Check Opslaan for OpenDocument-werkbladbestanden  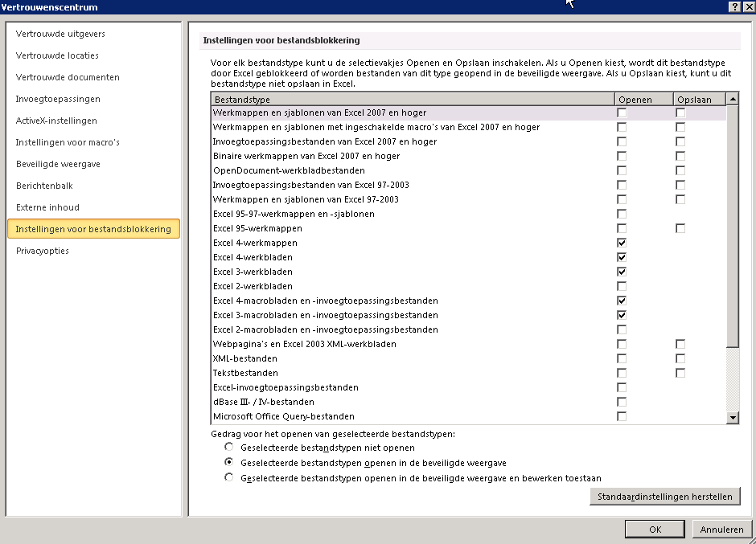coord(680,170)
